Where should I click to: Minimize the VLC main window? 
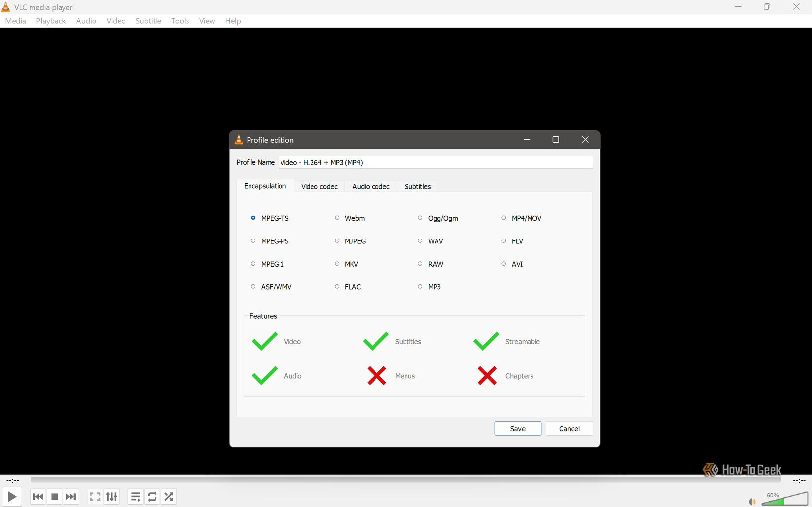point(738,7)
